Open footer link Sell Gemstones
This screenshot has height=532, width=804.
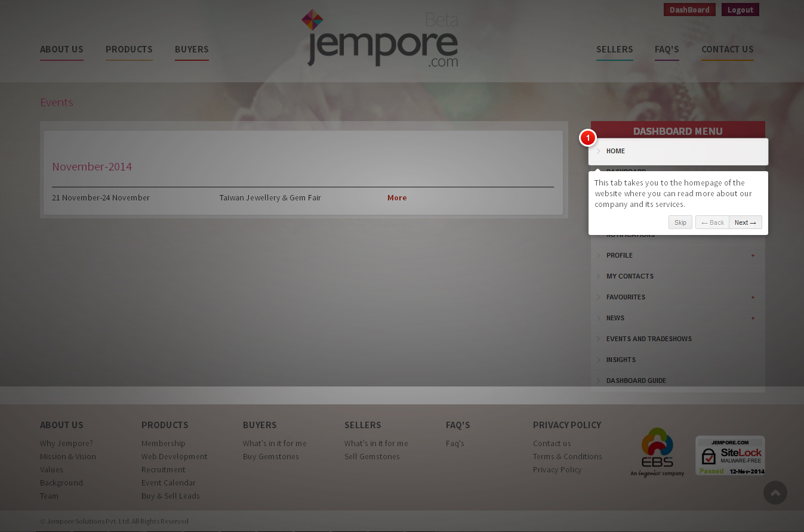pos(372,457)
